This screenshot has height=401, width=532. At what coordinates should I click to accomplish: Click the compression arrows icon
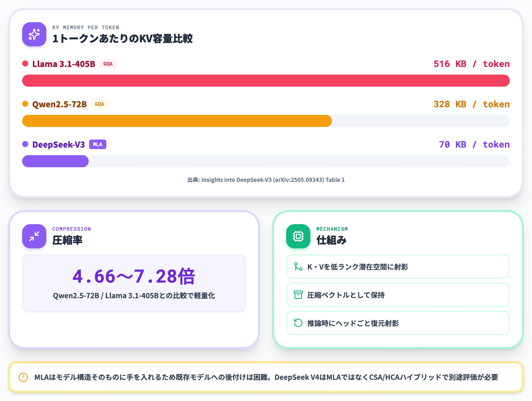click(x=34, y=236)
